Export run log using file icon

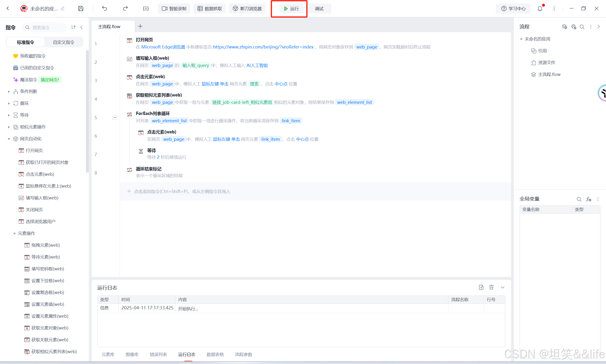click(x=481, y=287)
